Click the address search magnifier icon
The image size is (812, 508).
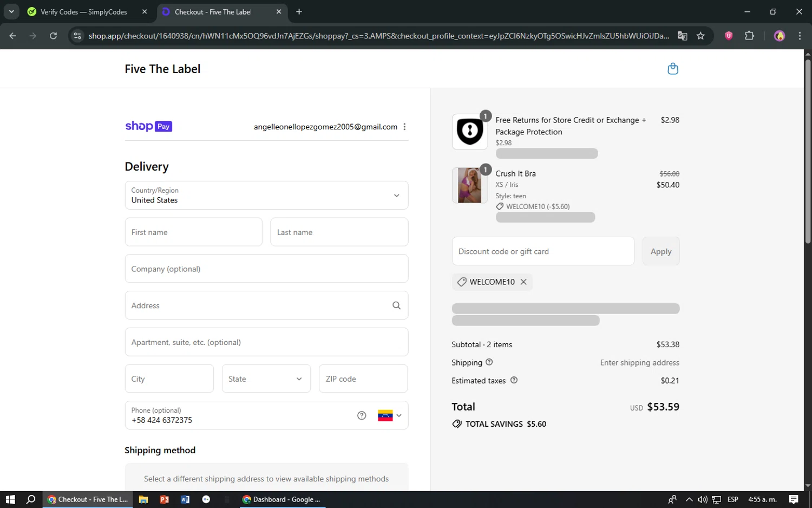396,305
